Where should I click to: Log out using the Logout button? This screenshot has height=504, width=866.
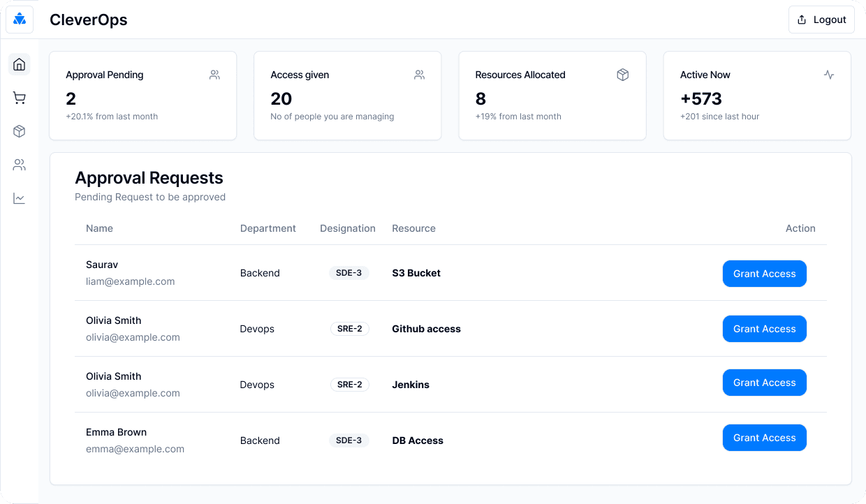(821, 20)
